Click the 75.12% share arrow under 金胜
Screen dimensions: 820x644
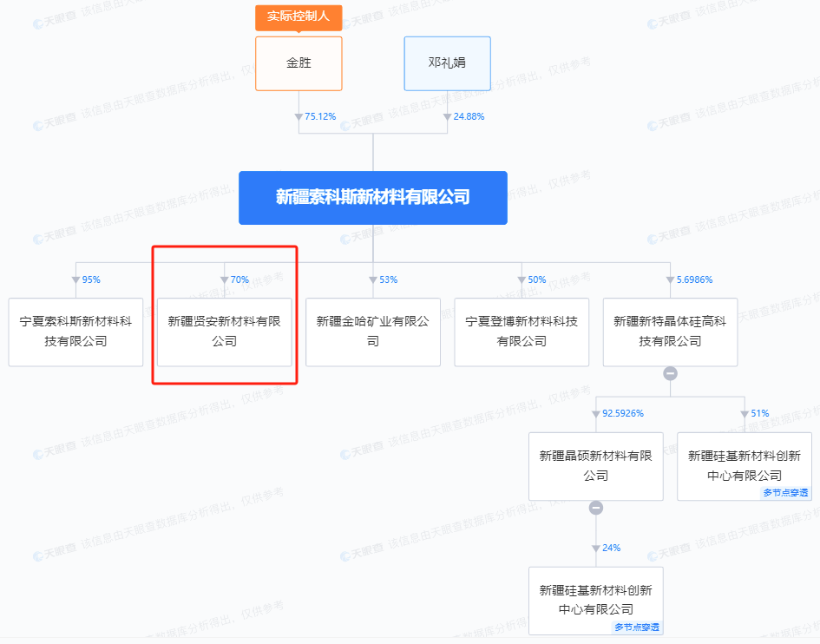[298, 116]
